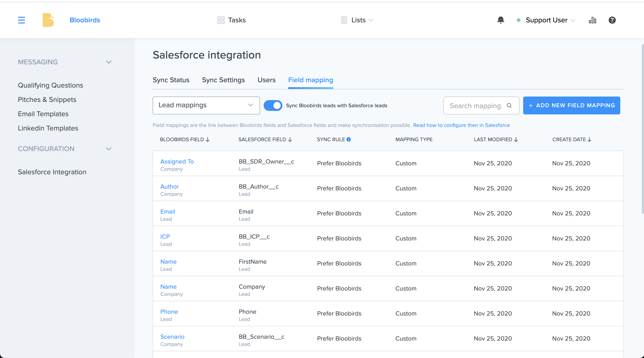This screenshot has height=358, width=644.
Task: Select the Field mapping tab
Action: 311,80
